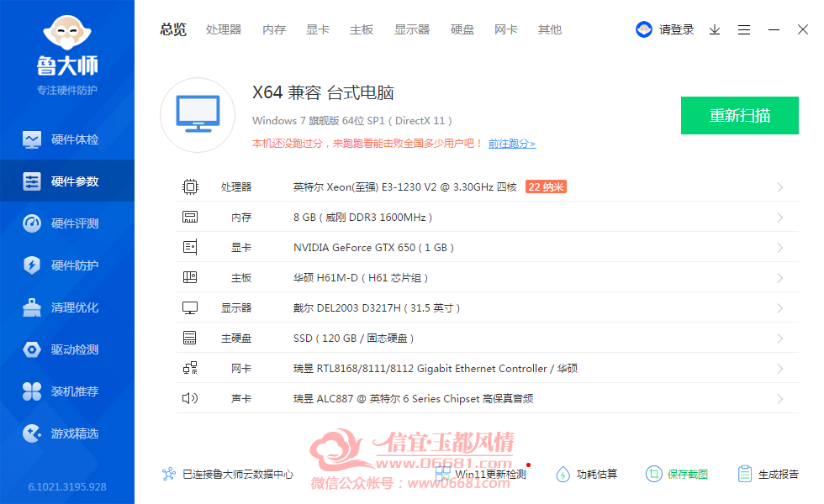This screenshot has height=504, width=824.
Task: Click 生成报告 to generate report
Action: [779, 474]
